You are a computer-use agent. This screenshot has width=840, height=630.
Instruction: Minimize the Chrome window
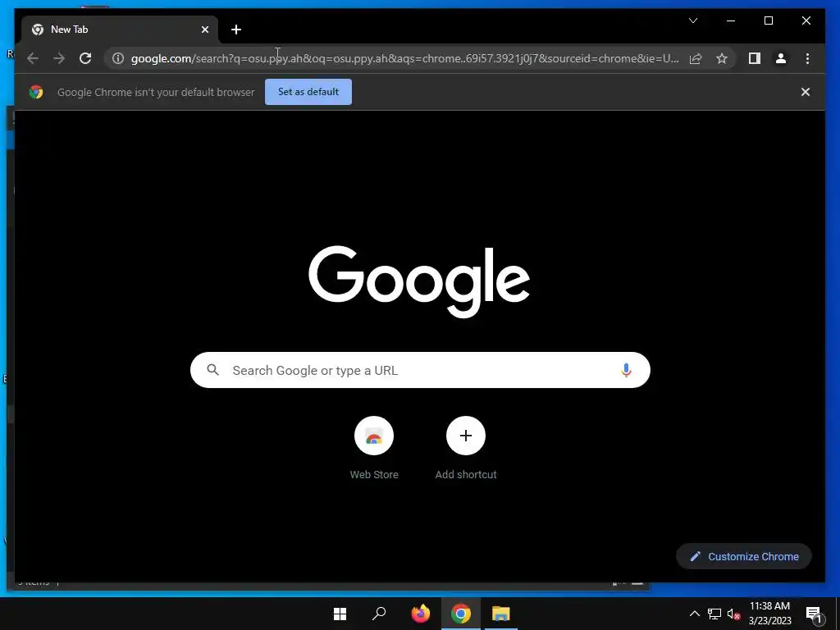(x=731, y=21)
